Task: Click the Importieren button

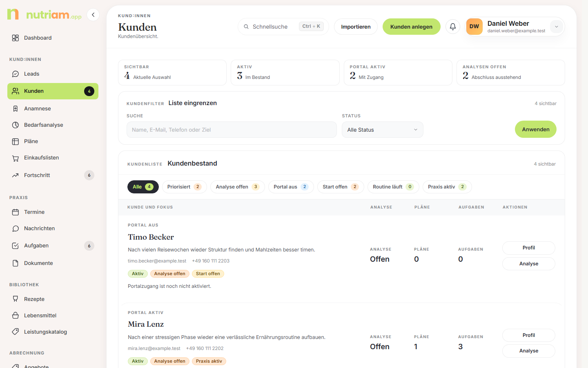Action: (x=356, y=27)
